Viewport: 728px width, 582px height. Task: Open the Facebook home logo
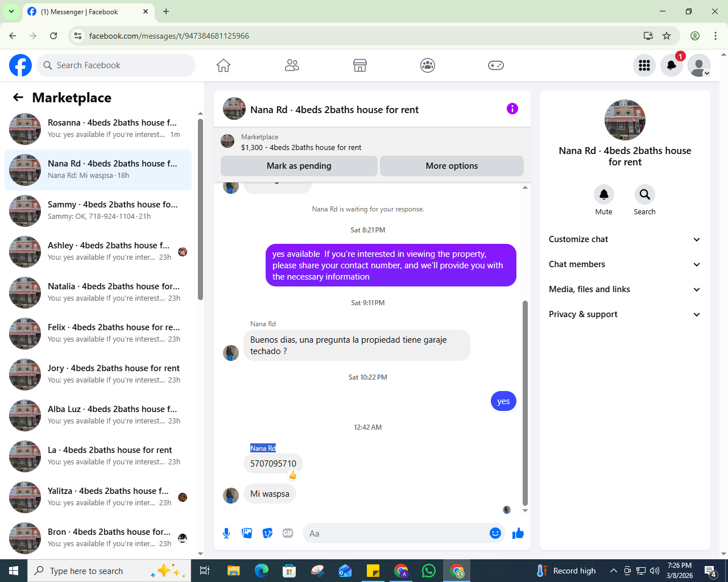click(x=20, y=65)
